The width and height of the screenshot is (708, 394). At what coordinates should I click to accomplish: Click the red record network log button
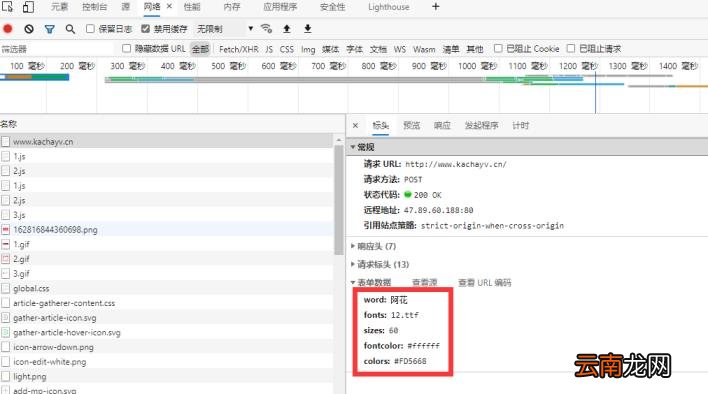8,29
